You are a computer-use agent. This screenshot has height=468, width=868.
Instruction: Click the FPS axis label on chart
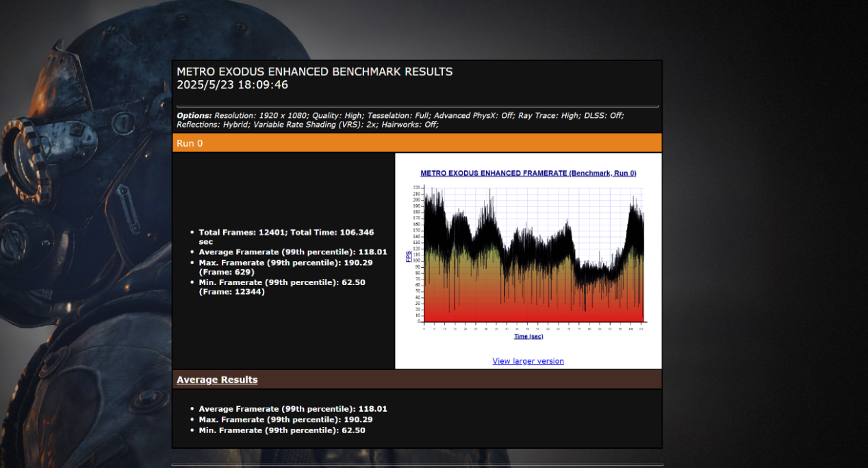pyautogui.click(x=409, y=257)
